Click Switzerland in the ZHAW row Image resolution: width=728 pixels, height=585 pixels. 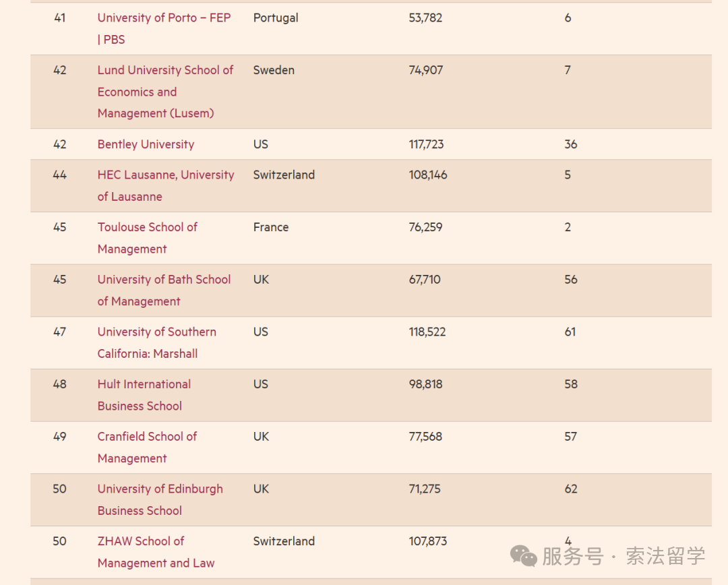(x=284, y=541)
